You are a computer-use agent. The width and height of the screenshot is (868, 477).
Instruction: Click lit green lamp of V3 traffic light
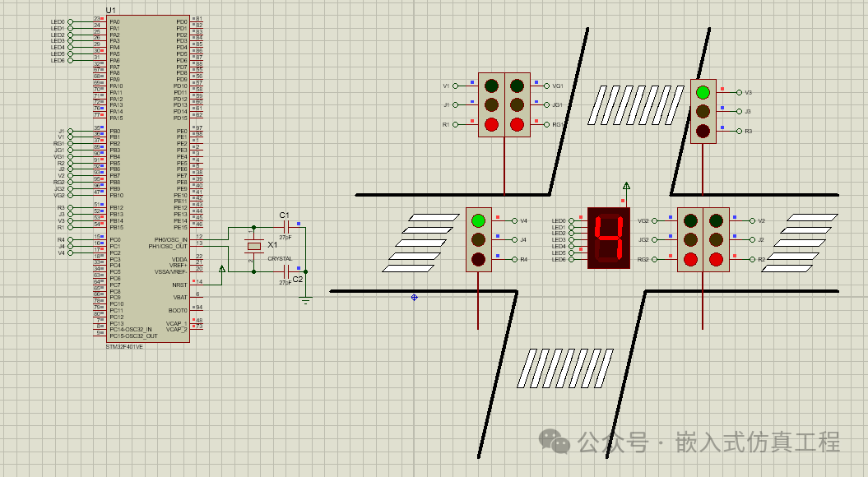tap(703, 92)
